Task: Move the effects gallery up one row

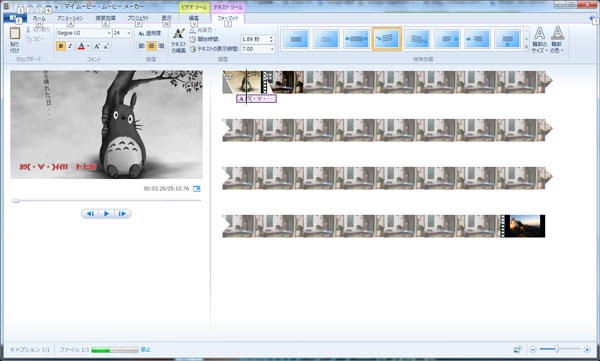Action: (526, 31)
